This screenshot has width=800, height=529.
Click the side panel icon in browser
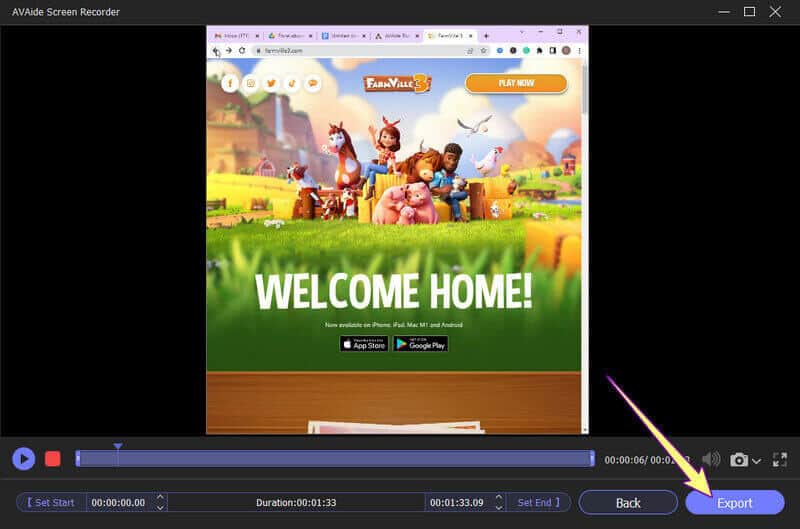[x=553, y=51]
